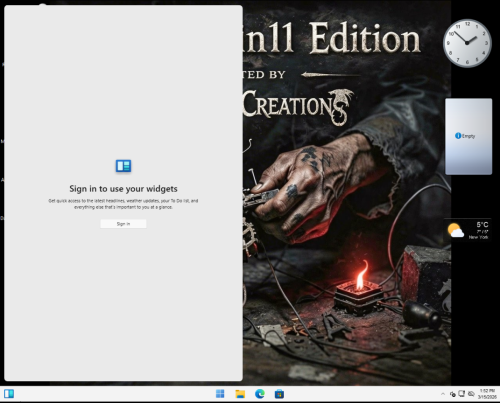Open Microsoft Store from the taskbar
The image size is (500, 403).
279,394
